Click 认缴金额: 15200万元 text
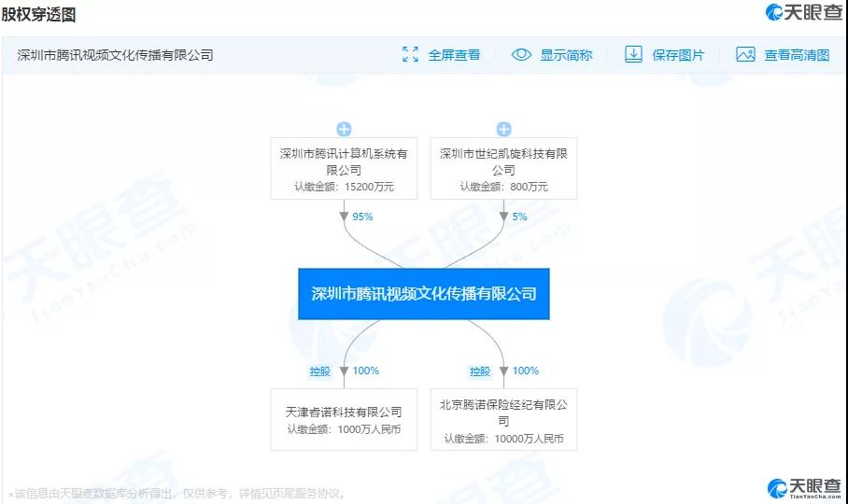 pyautogui.click(x=344, y=187)
